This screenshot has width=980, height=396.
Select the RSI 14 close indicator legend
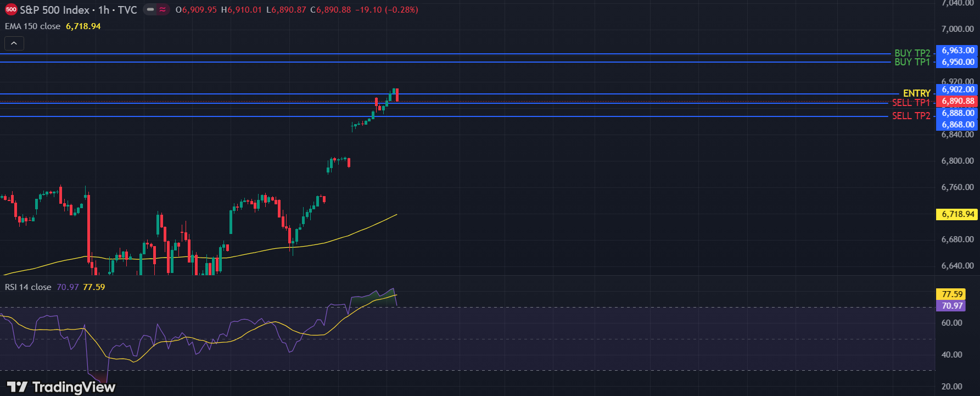pos(28,287)
